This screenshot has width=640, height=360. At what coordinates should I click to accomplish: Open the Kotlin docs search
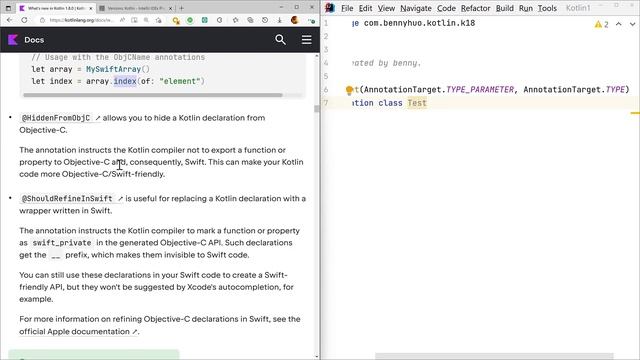(x=280, y=40)
